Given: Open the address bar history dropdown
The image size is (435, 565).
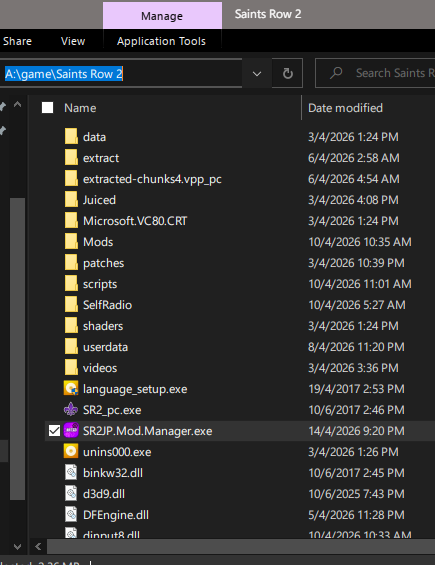Looking at the screenshot, I should coord(257,74).
